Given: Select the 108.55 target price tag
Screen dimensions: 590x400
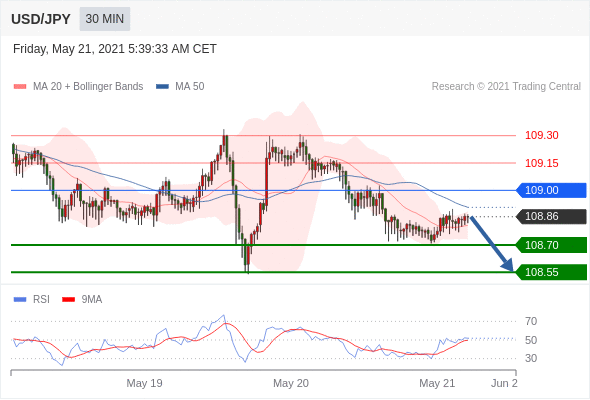Looking at the screenshot, I should [551, 272].
